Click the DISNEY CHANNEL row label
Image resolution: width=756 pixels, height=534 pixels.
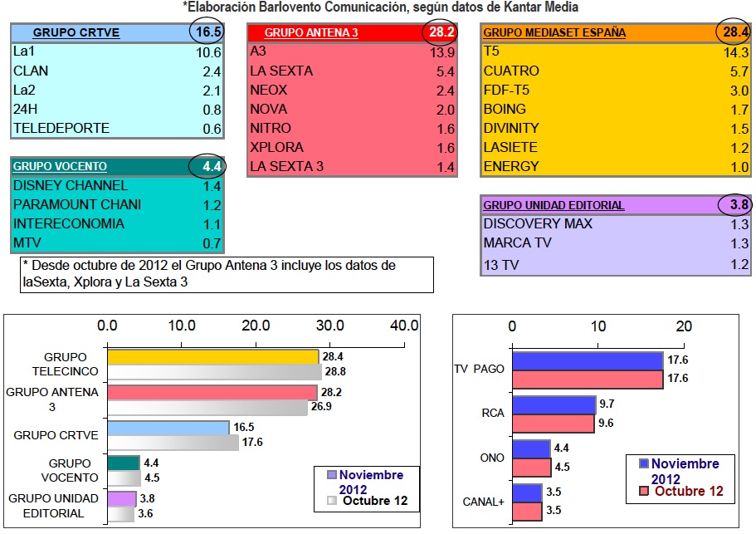(x=71, y=186)
